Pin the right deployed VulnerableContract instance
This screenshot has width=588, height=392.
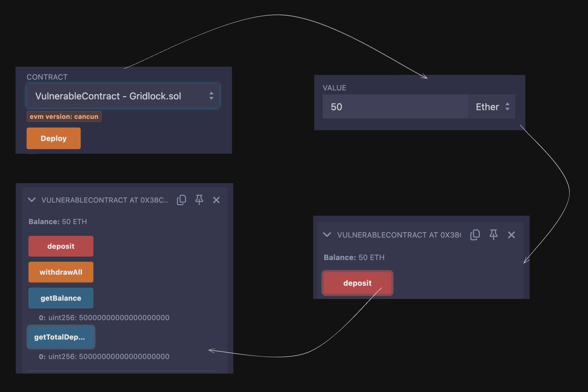coord(493,235)
